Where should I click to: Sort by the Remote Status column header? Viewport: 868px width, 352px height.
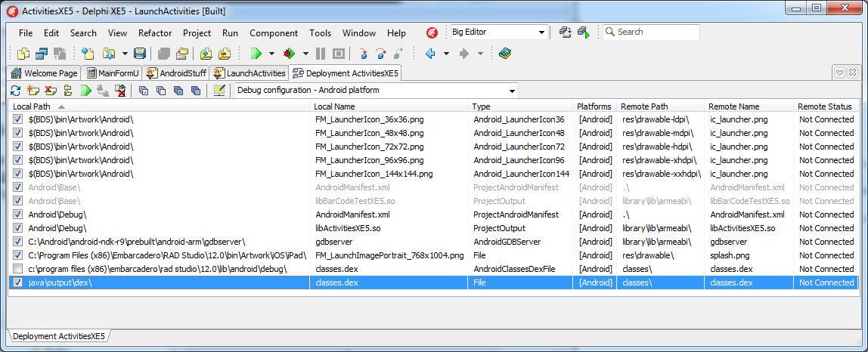point(824,107)
